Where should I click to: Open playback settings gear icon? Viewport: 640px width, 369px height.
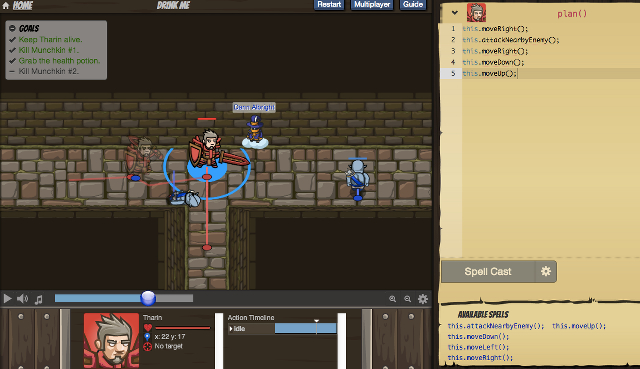point(423,299)
